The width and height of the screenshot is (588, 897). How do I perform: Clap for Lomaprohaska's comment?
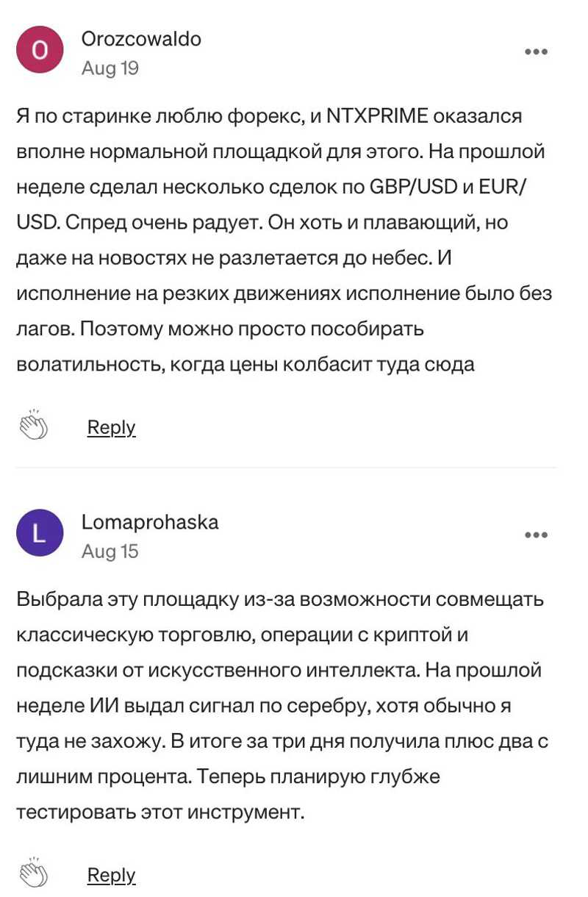[x=34, y=874]
